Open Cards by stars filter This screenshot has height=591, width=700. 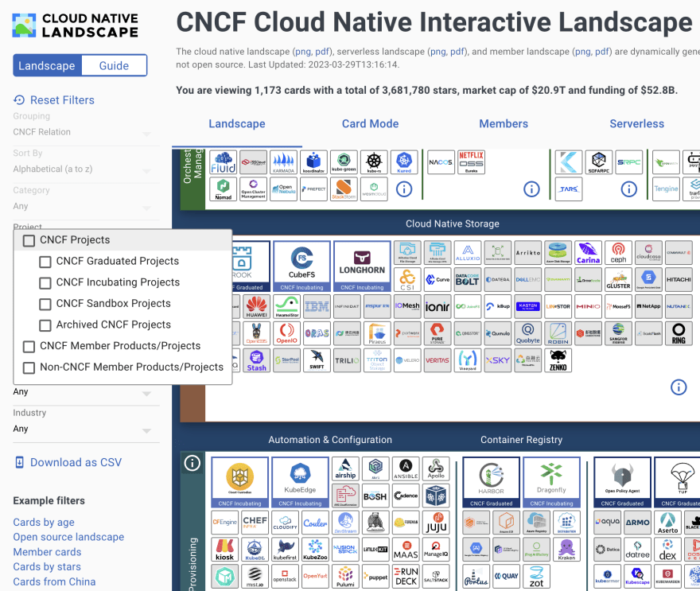coord(47,567)
